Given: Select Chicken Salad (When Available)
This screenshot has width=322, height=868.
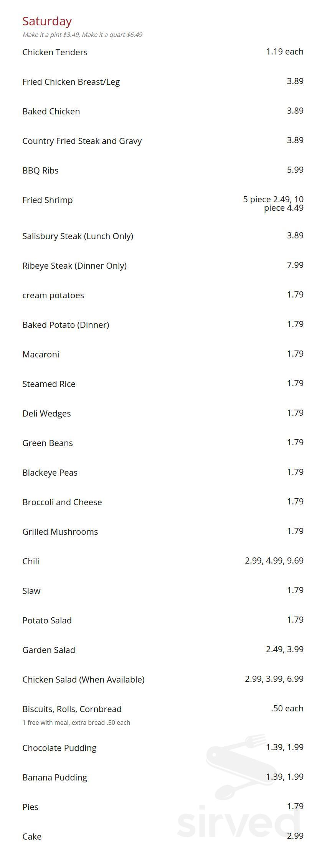Looking at the screenshot, I should (83, 680).
